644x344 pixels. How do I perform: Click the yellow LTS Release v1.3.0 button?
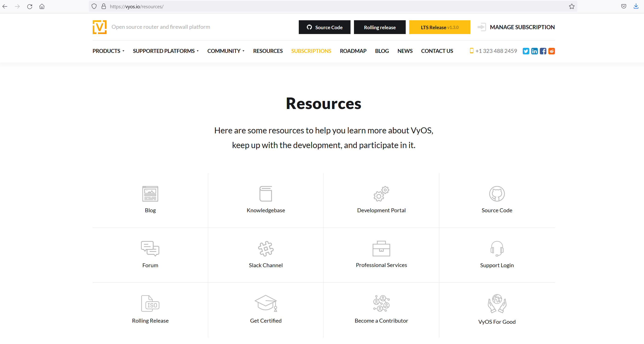439,27
